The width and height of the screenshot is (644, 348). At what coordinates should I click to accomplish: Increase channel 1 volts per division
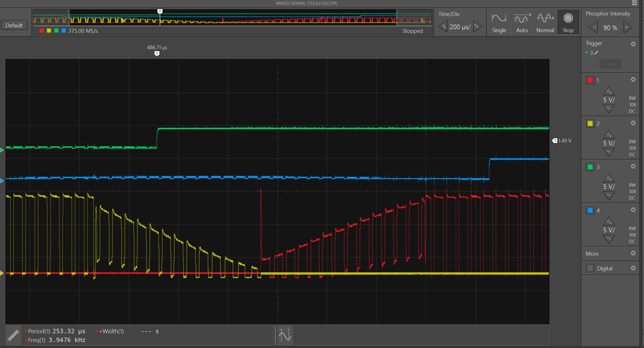[x=609, y=91]
